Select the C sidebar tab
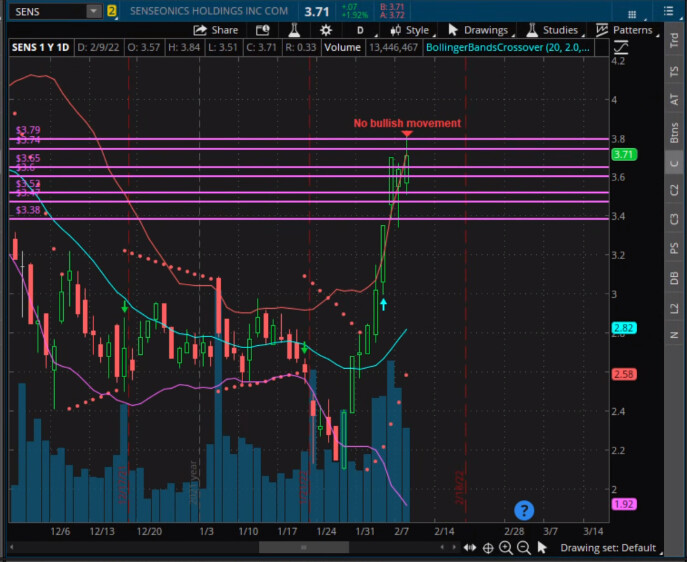This screenshot has height=562, width=687. click(x=674, y=163)
